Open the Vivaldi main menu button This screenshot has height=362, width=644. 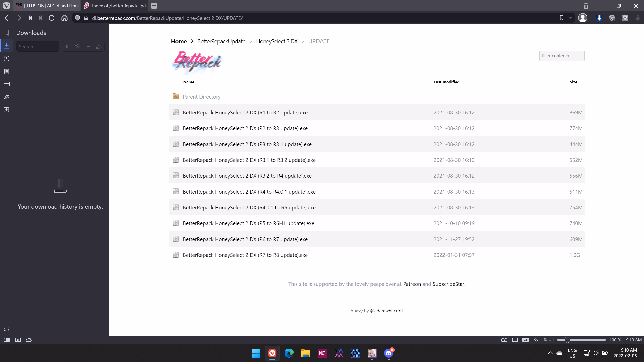click(x=6, y=6)
